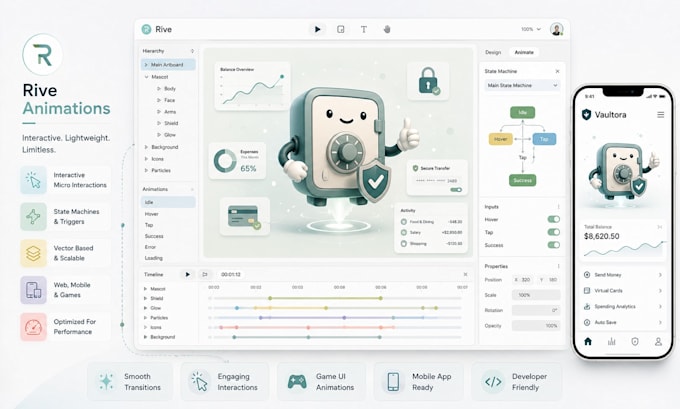Click the Opacity 100% field

(x=536, y=325)
